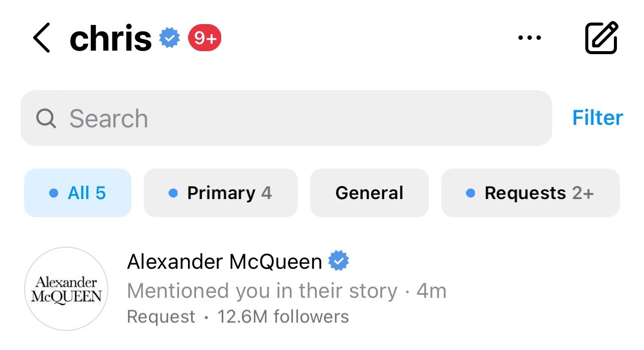Click the blue dot on Requests tab
644x350 pixels.
click(x=470, y=193)
